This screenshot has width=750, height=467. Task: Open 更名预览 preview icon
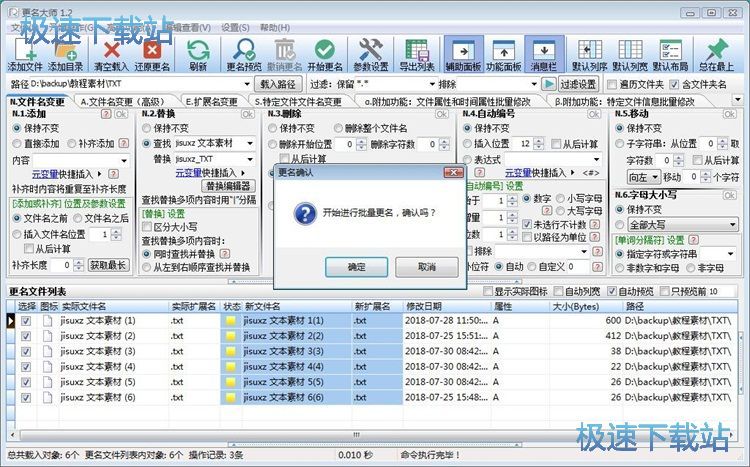[244, 54]
